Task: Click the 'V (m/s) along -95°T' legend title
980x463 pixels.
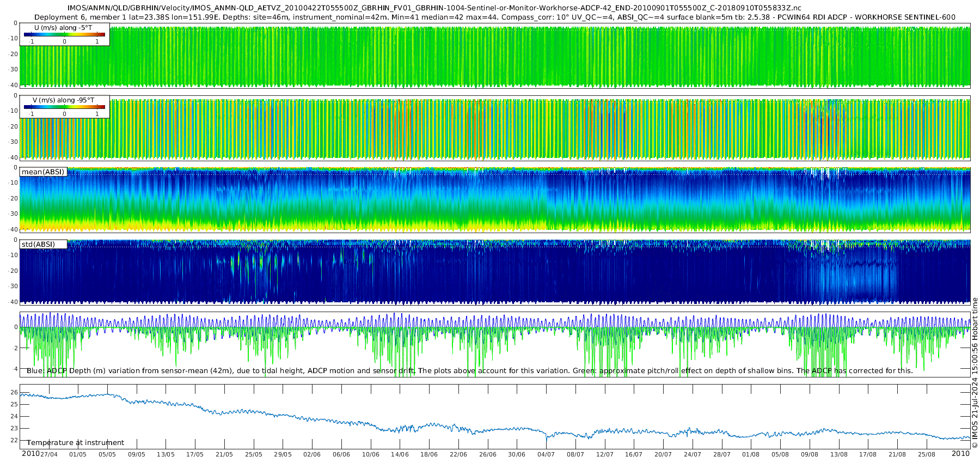Action: click(63, 100)
